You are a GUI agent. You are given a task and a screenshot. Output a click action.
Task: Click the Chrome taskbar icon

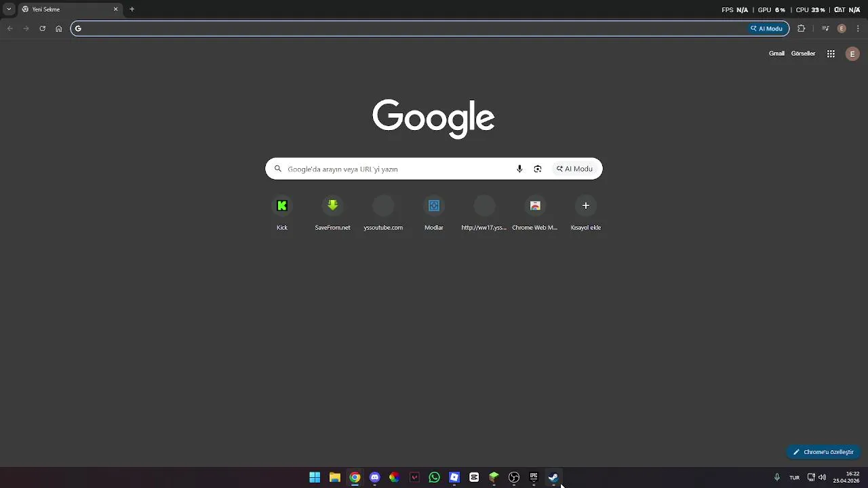(x=355, y=477)
